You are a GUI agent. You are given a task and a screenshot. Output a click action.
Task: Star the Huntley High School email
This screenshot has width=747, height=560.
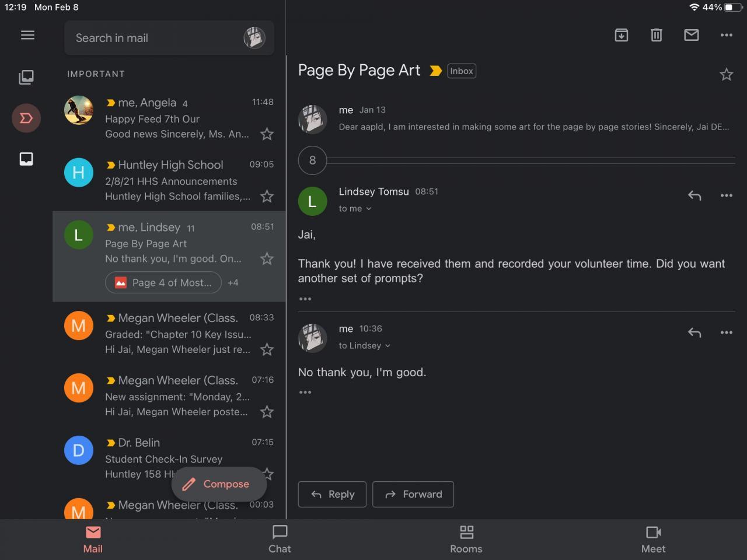267,197
